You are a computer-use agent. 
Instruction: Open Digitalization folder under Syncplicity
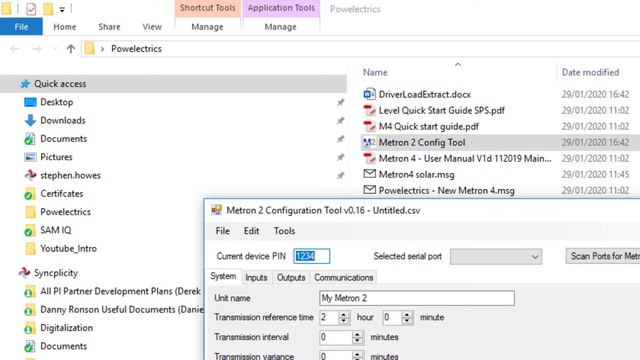coord(66,328)
